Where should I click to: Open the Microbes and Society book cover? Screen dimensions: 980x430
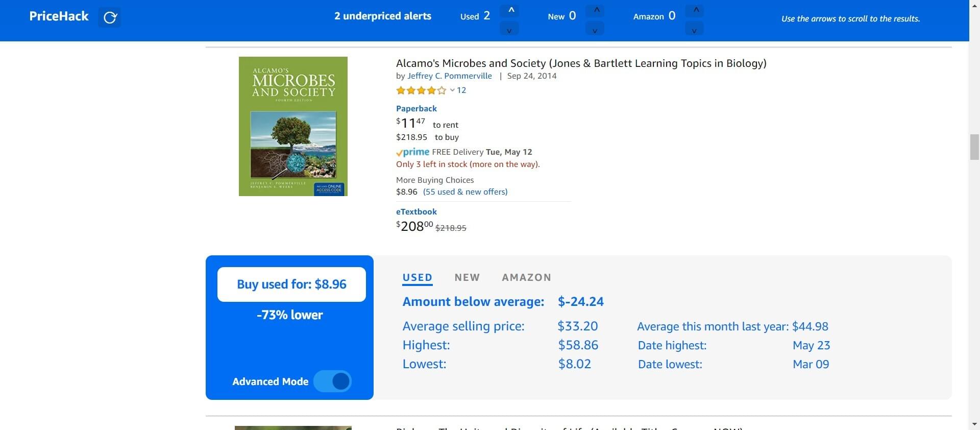pyautogui.click(x=293, y=126)
